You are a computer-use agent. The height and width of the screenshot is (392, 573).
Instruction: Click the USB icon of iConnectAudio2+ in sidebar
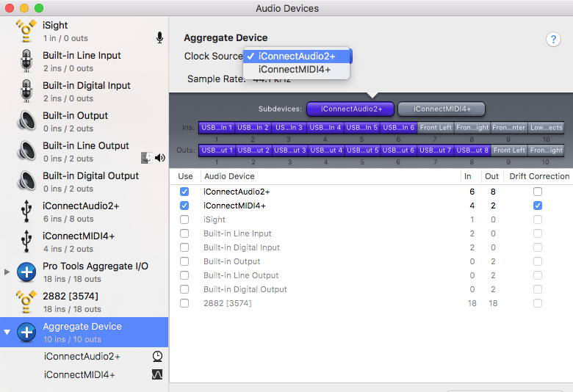pos(26,211)
